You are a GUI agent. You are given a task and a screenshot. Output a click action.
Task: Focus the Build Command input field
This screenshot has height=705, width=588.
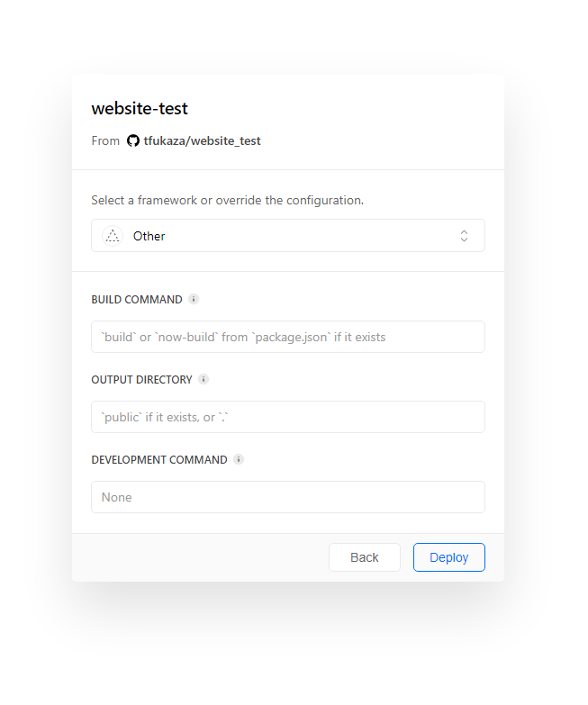point(287,337)
